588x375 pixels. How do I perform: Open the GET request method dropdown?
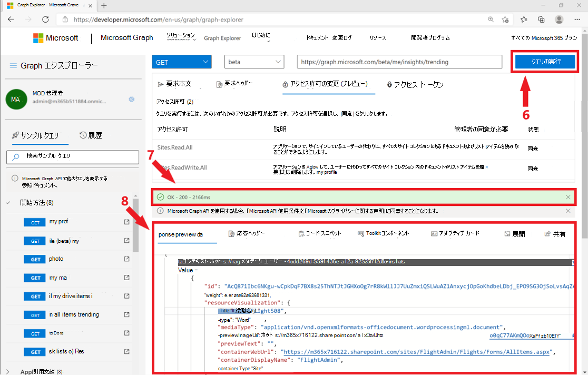181,62
